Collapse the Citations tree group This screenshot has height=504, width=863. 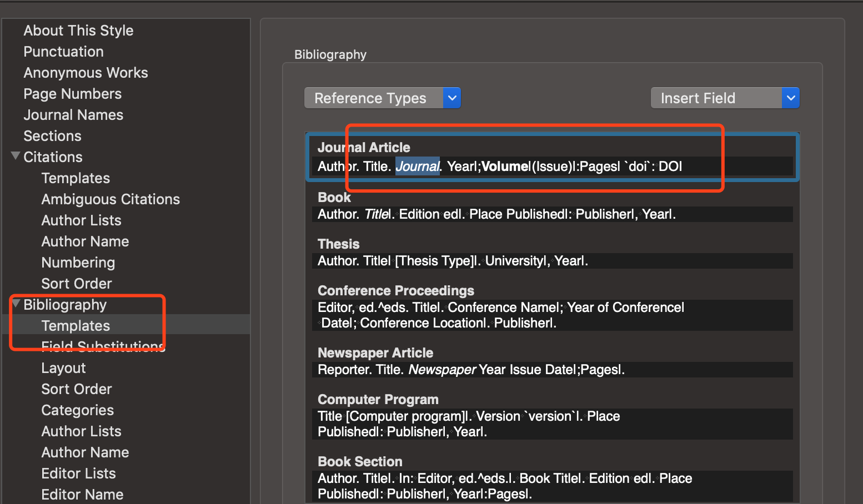16,156
